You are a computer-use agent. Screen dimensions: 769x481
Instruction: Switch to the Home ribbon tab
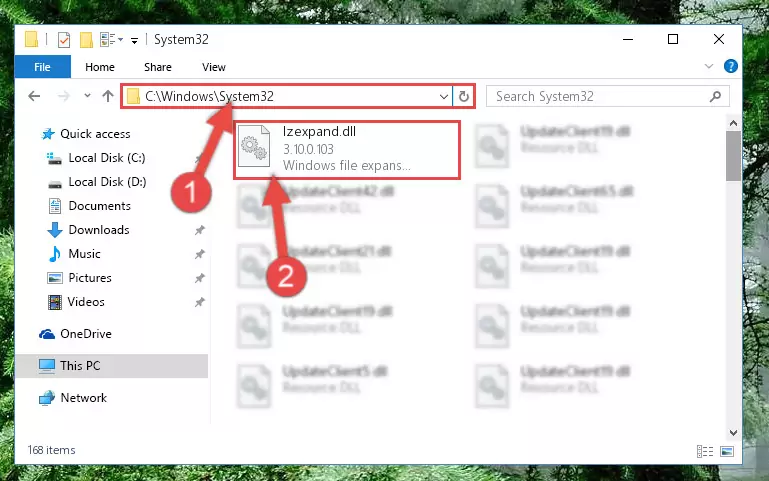click(100, 67)
